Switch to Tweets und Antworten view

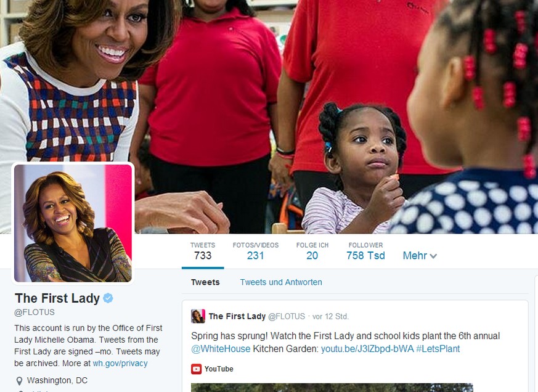coord(281,282)
